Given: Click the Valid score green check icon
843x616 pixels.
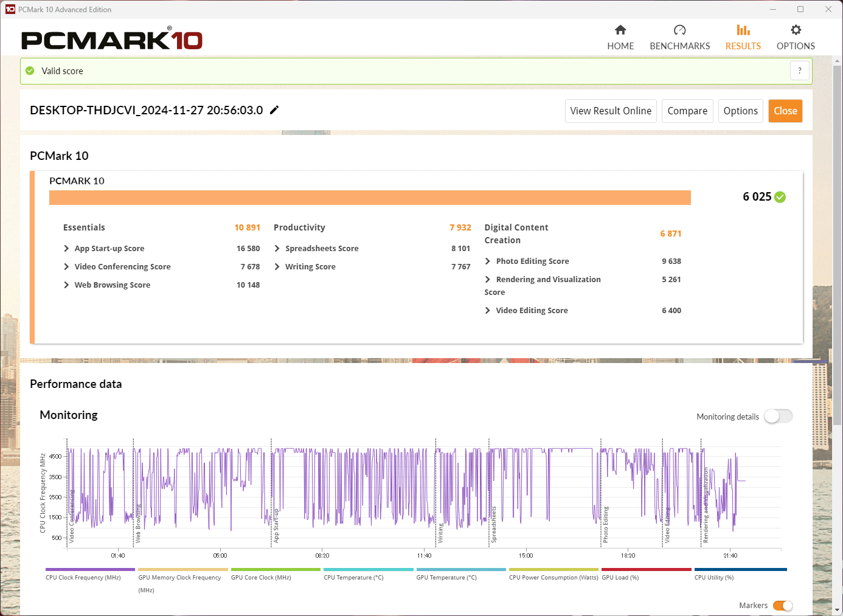Looking at the screenshot, I should pos(30,71).
